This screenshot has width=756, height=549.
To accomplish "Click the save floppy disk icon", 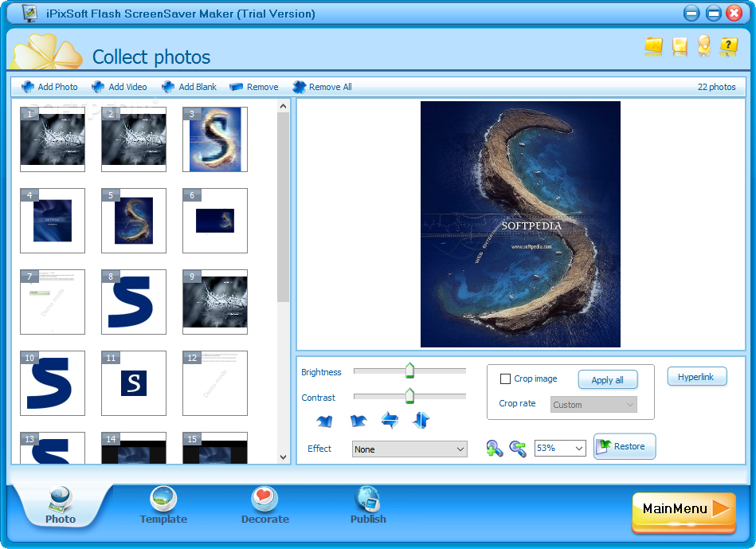I will (680, 46).
